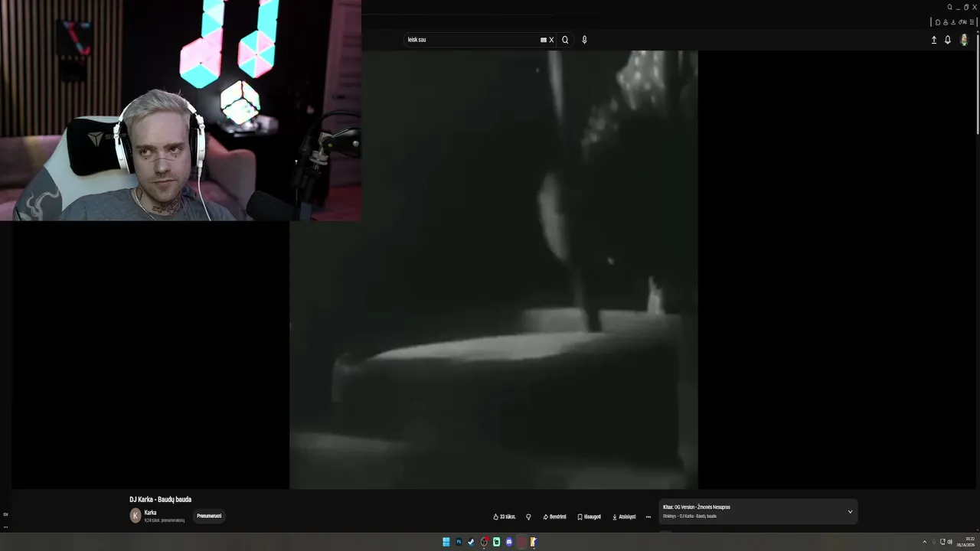Viewport: 980px width, 551px height.
Task: Open the Karka channel avatar
Action: 136,516
